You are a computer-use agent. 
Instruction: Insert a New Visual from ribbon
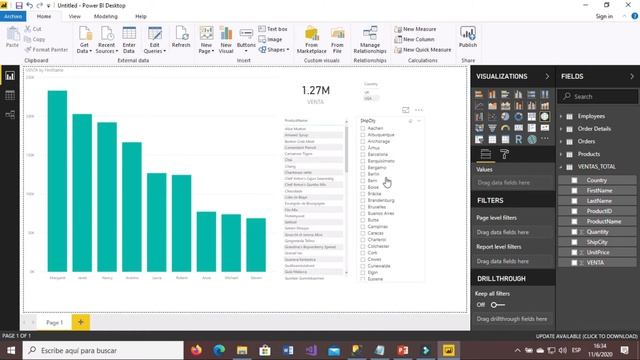[226, 40]
